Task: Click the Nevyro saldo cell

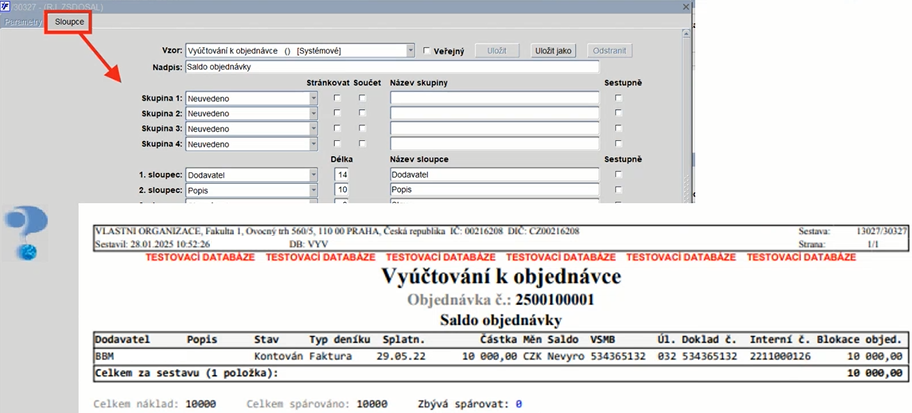Action: click(566, 356)
